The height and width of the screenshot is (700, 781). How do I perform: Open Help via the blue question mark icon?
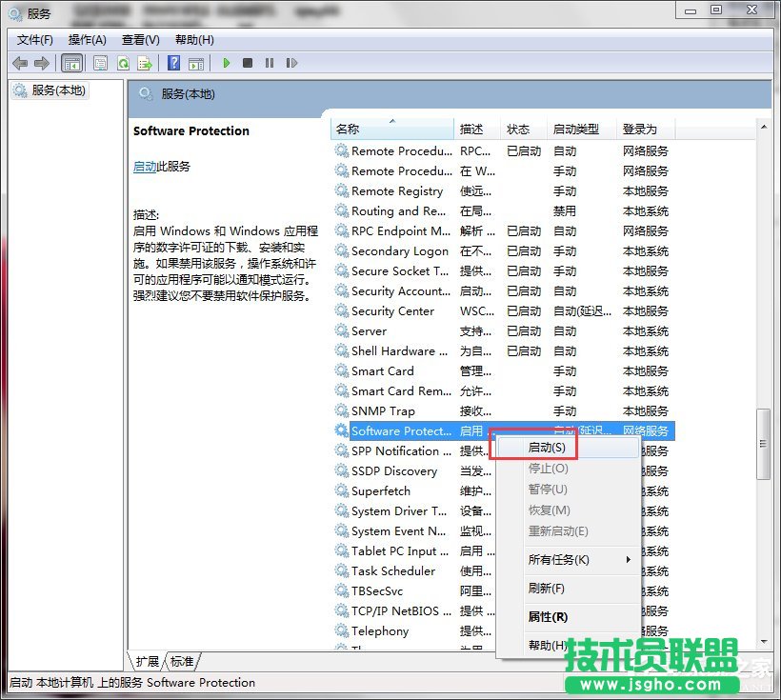coord(172,63)
